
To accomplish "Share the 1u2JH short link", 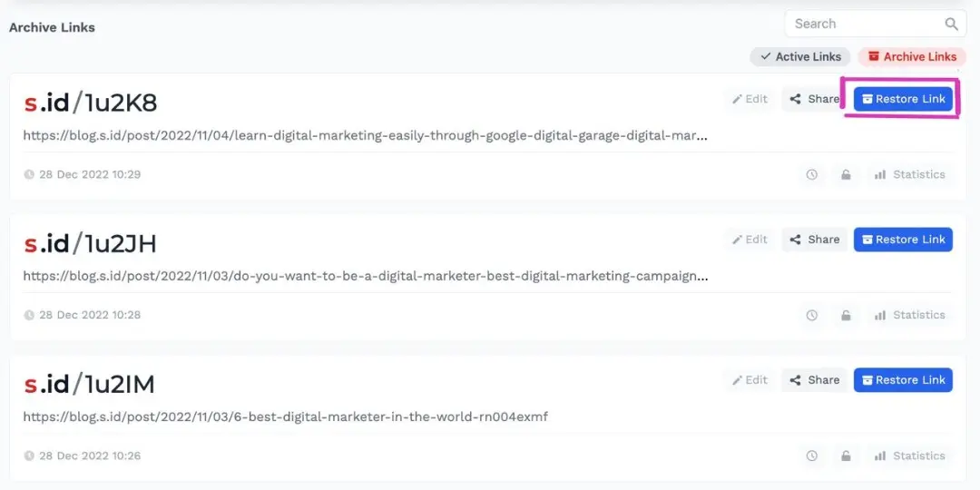I will (814, 240).
